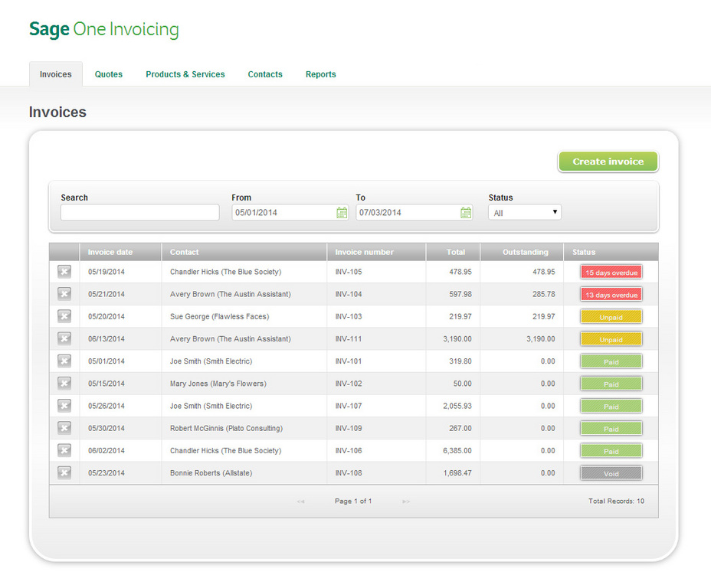Sort by Contact column header
The height and width of the screenshot is (588, 711).
coord(184,252)
